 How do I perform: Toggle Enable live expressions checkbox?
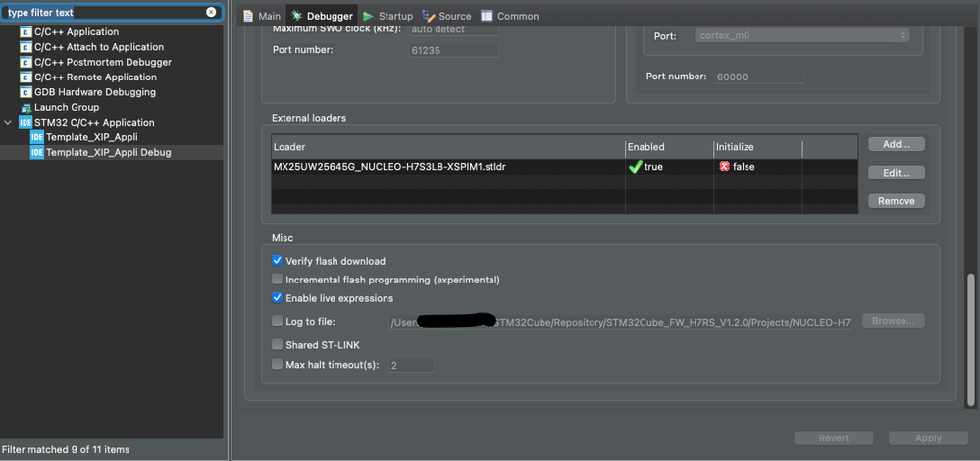click(x=277, y=298)
